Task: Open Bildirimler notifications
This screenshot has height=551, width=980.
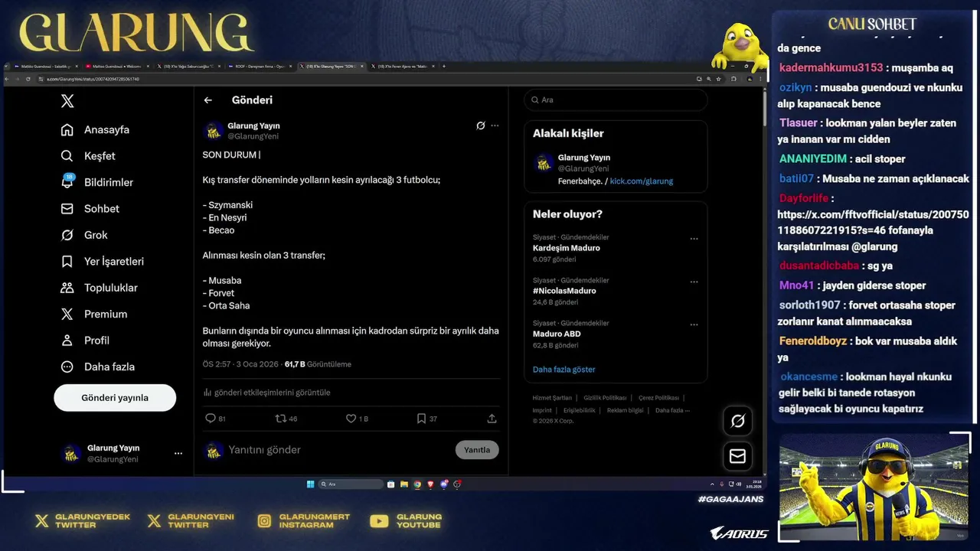Action: 97,182
